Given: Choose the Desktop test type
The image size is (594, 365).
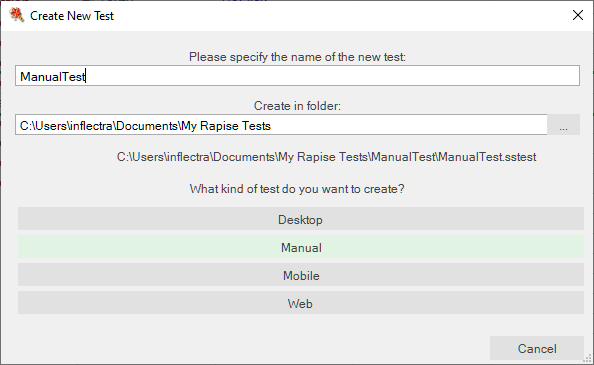Looking at the screenshot, I should pos(301,218).
